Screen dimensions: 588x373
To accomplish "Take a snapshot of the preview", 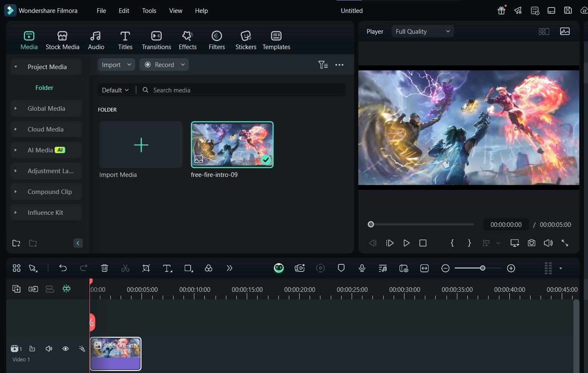I will point(531,243).
